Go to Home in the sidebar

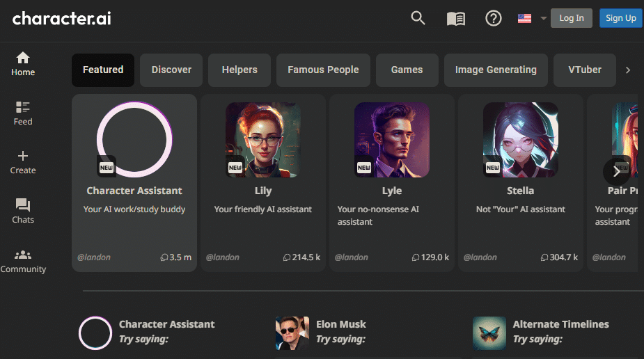23,64
